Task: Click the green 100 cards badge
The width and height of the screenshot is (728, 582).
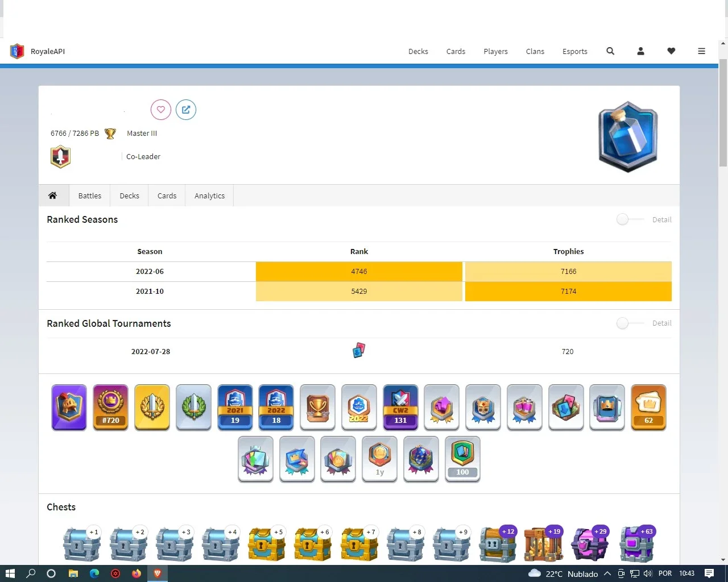Action: pos(463,459)
